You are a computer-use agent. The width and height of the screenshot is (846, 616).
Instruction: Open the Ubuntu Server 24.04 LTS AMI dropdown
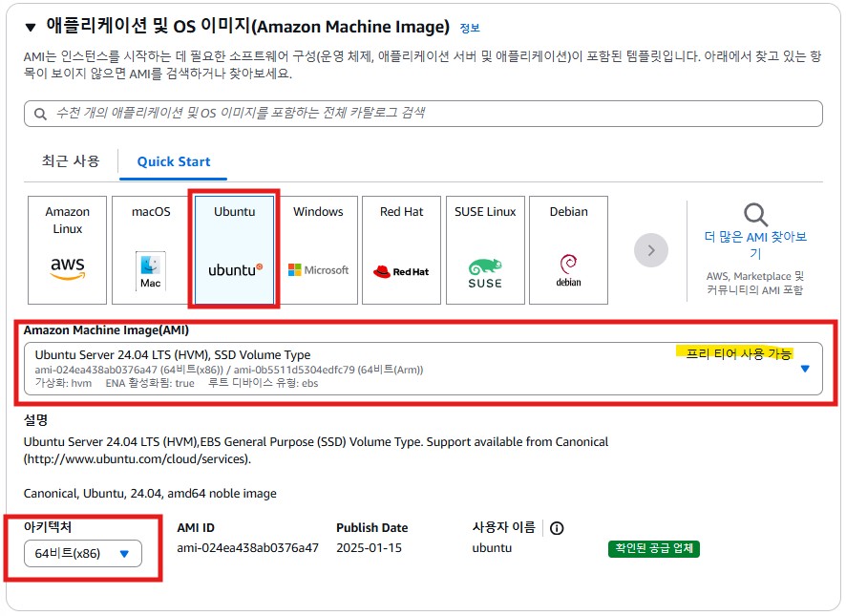pyautogui.click(x=423, y=369)
